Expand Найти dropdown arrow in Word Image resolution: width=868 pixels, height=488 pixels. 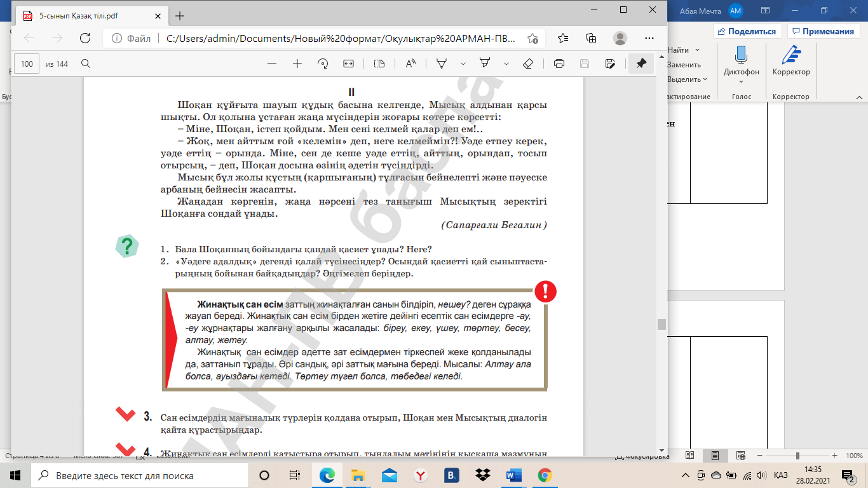coord(697,50)
